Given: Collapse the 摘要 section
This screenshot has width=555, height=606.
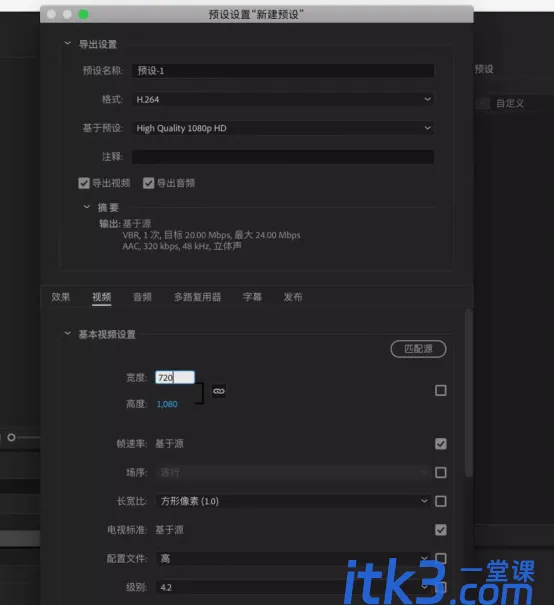Looking at the screenshot, I should click(x=87, y=207).
